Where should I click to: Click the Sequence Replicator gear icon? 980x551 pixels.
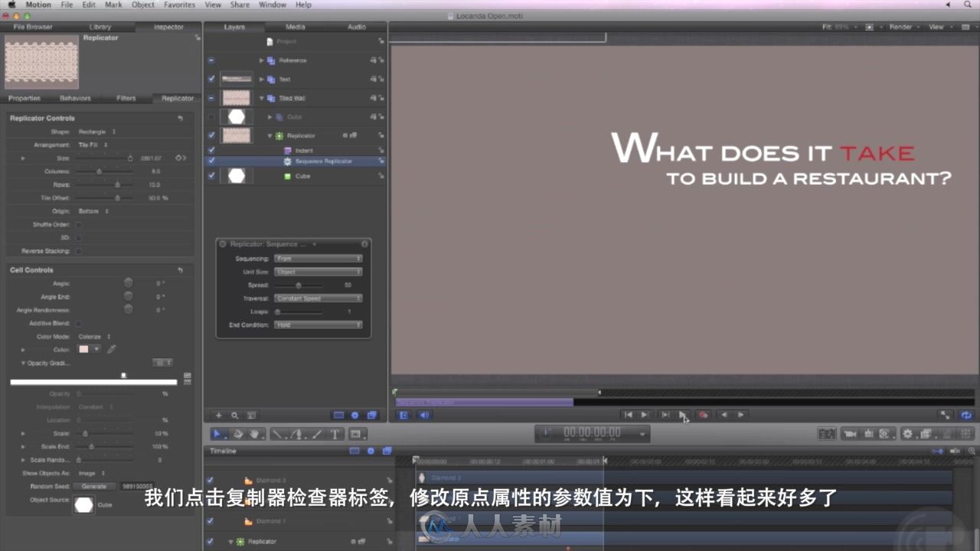coord(288,161)
